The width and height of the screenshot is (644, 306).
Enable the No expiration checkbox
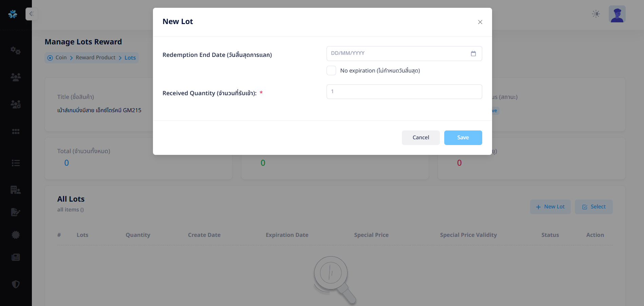click(x=331, y=70)
